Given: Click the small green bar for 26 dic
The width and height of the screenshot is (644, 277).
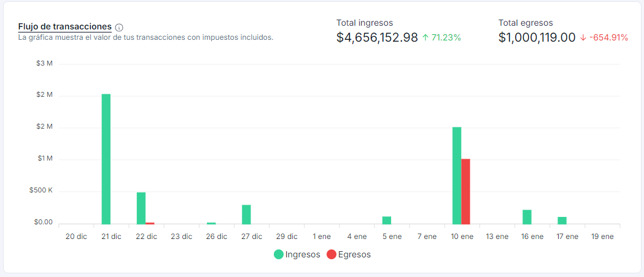Looking at the screenshot, I should 211,223.
